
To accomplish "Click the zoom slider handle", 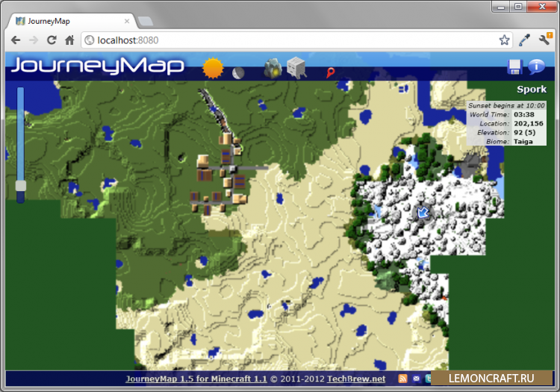I will 21,185.
